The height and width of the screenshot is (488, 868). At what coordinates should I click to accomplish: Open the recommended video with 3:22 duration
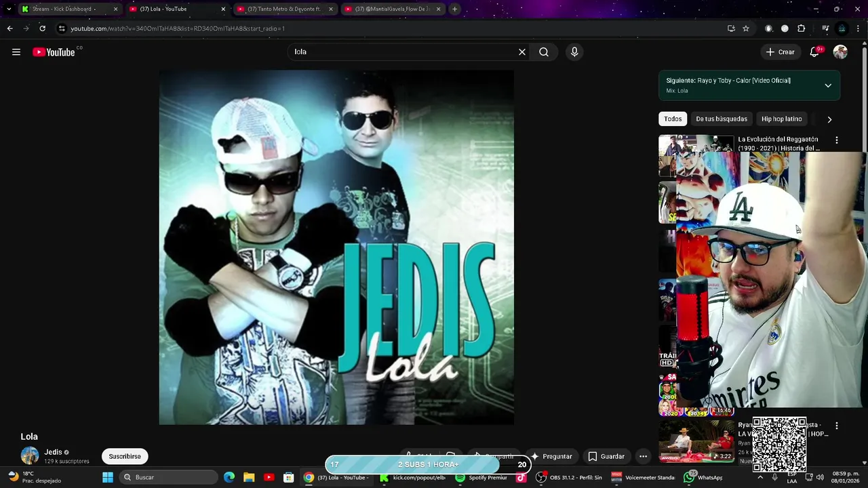(696, 441)
